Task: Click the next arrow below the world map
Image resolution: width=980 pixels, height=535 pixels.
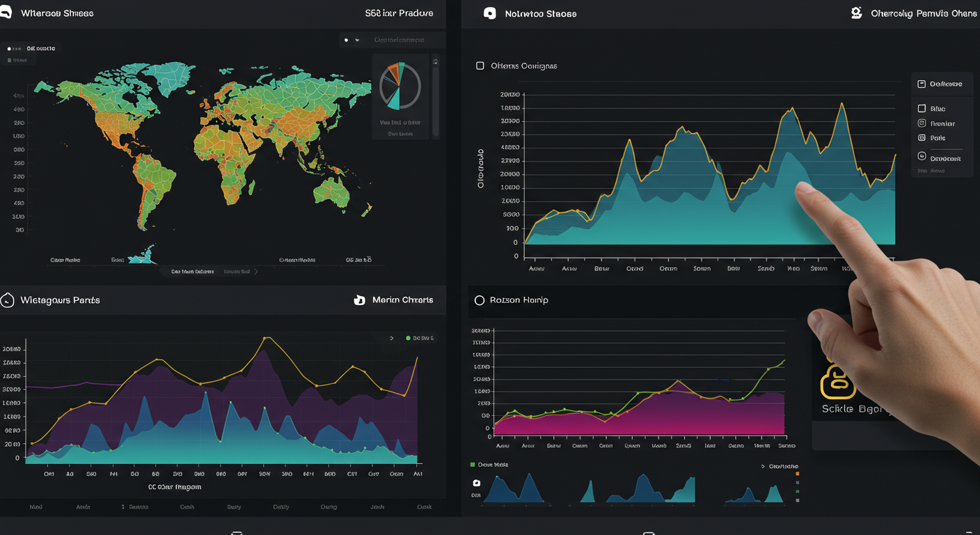Action: point(255,272)
